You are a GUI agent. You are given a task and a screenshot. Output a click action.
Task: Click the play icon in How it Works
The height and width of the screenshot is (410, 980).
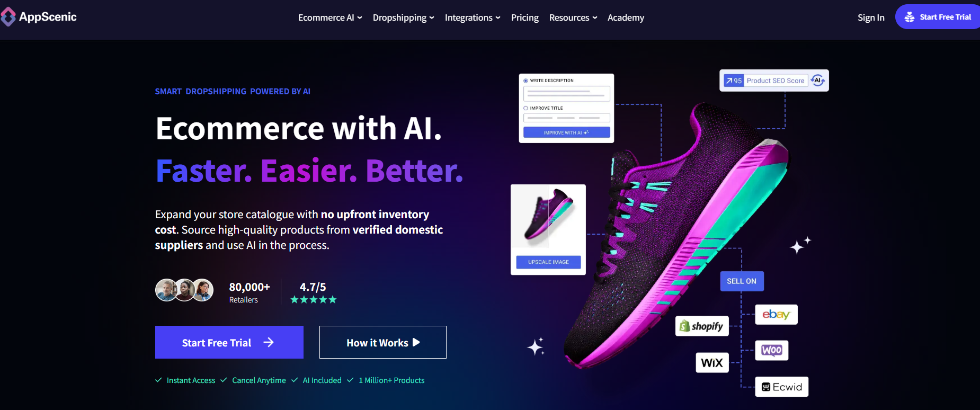coord(416,343)
